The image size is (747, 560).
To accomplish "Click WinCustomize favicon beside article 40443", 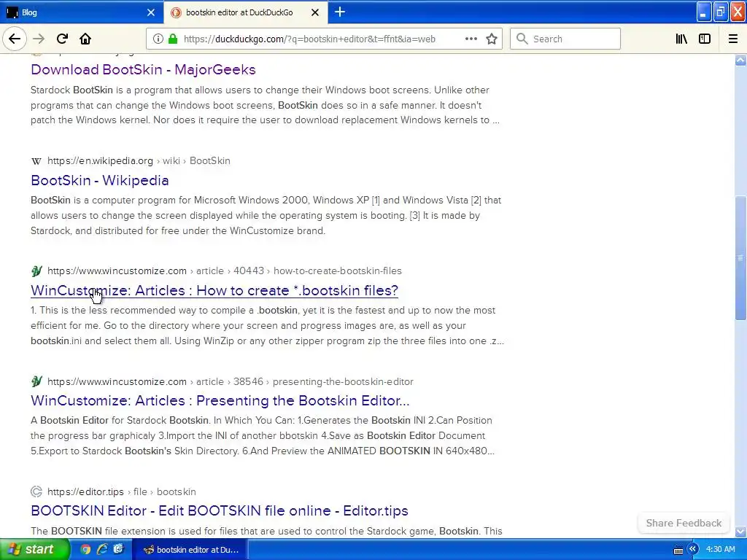I will click(36, 271).
